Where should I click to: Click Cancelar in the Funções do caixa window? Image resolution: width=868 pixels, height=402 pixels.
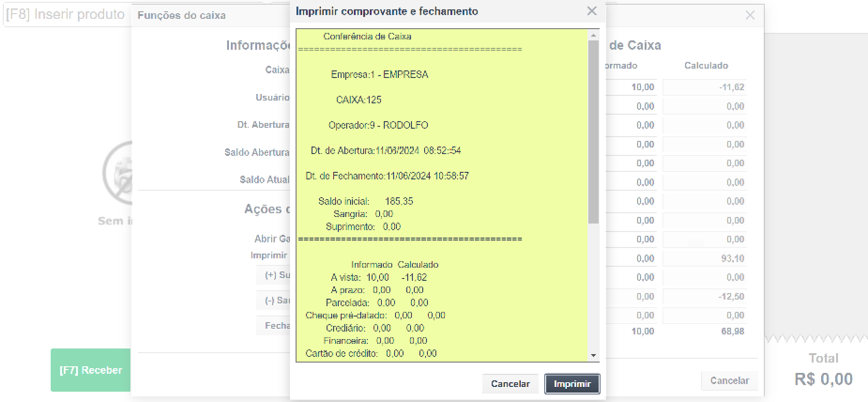[730, 380]
